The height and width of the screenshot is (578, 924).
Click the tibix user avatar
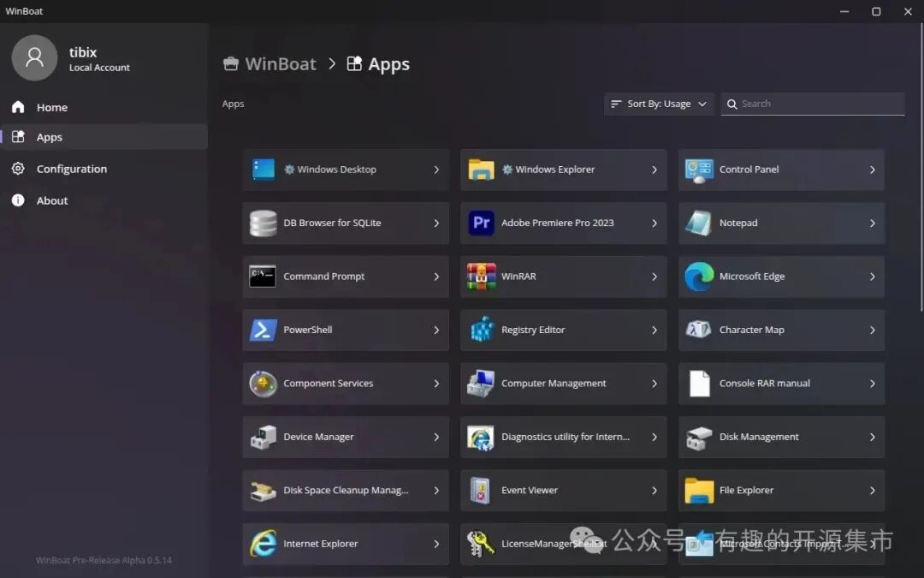click(x=34, y=58)
